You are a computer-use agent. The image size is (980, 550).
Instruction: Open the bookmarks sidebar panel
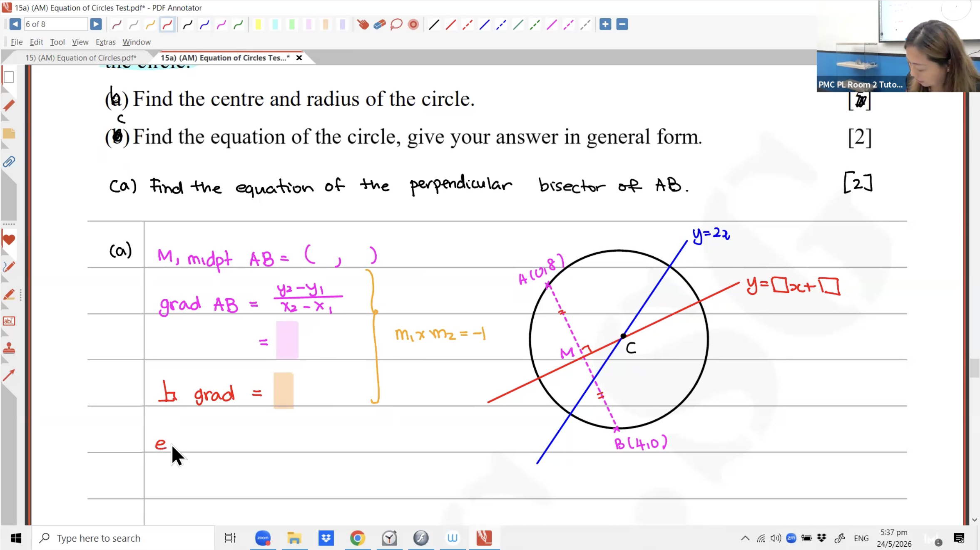[x=9, y=106]
